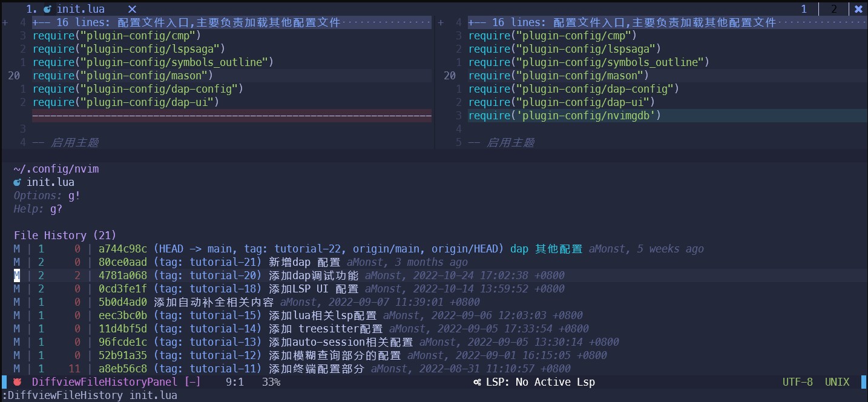Image resolution: width=868 pixels, height=402 pixels.
Task: Click the UNIX file format indicator
Action: pyautogui.click(x=837, y=382)
